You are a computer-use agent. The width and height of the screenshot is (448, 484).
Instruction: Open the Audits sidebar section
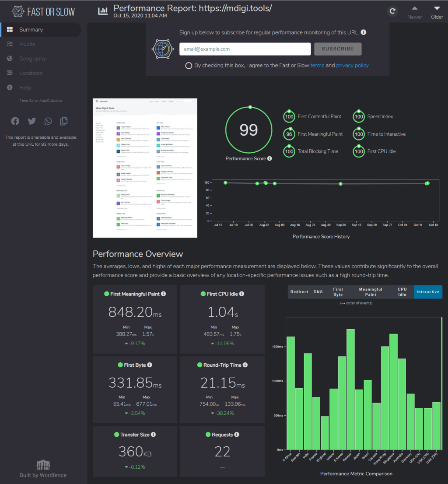(x=27, y=44)
